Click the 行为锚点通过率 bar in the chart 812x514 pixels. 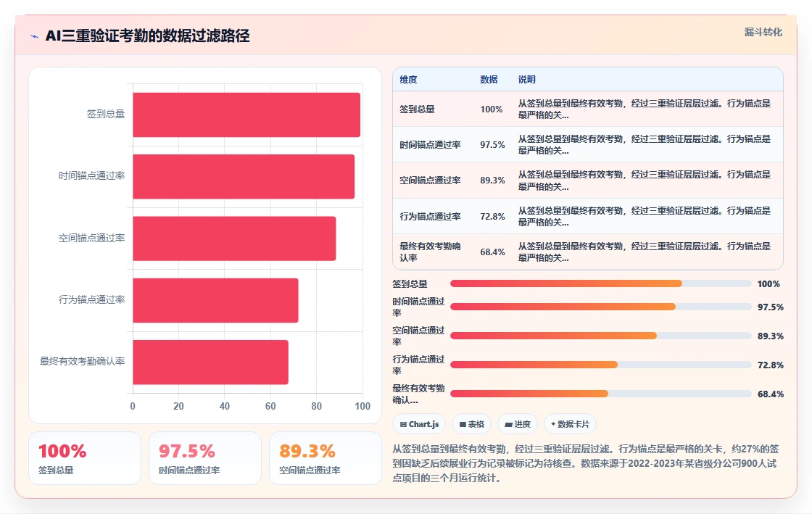tap(215, 300)
